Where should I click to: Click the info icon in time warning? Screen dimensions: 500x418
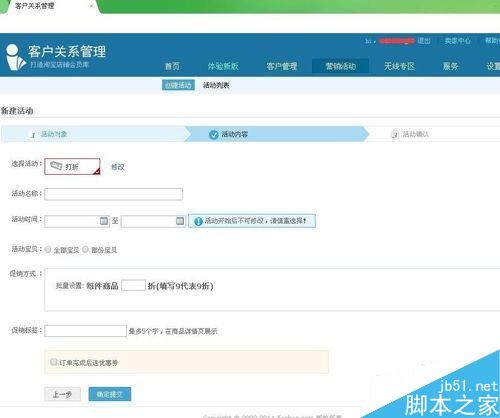[198, 221]
